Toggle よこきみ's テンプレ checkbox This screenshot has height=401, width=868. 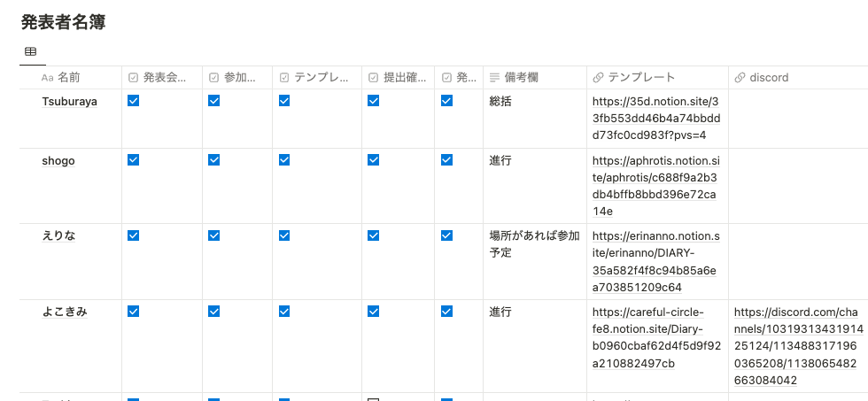[284, 312]
